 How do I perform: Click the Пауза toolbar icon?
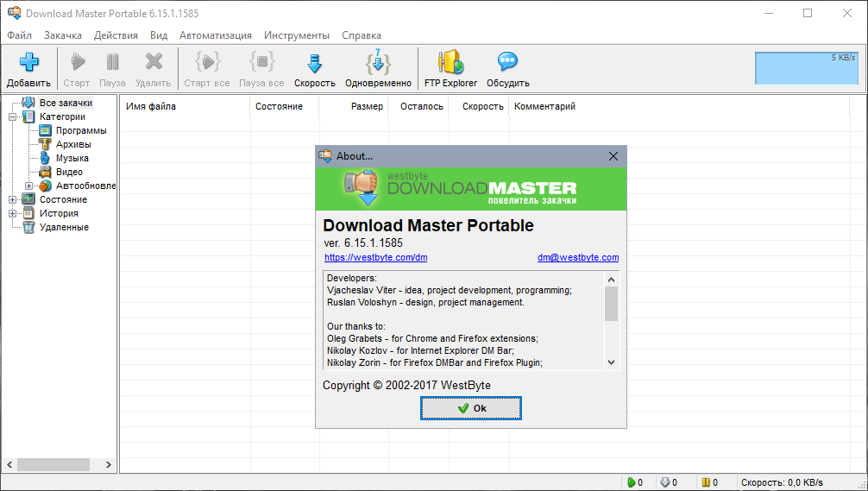point(112,61)
